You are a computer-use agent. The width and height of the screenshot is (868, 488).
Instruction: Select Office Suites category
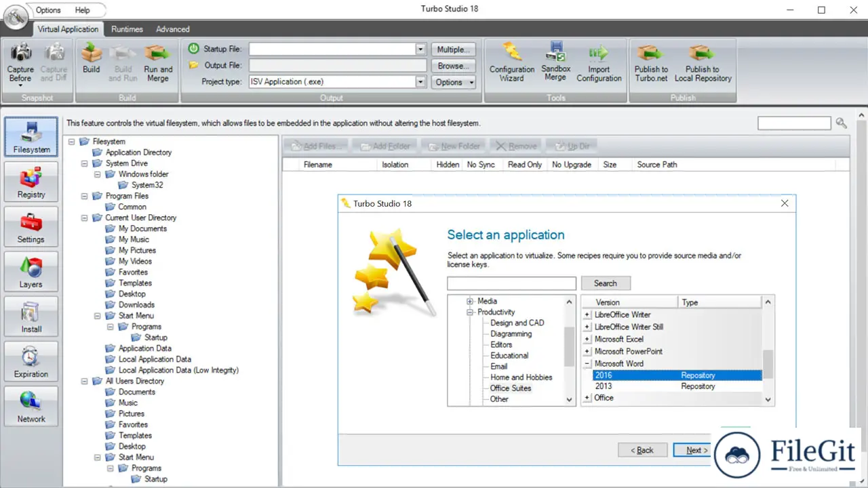[x=511, y=388]
